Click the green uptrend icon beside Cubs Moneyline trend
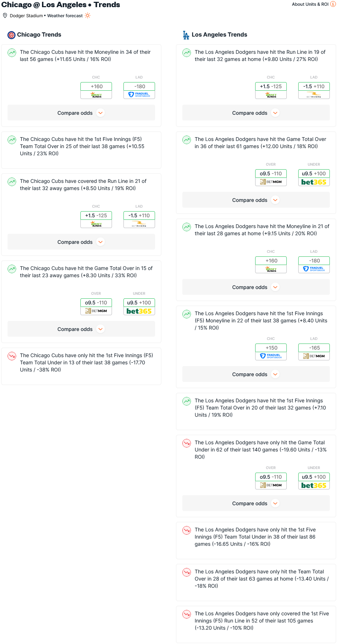Image resolution: width=337 pixels, height=644 pixels. [12, 52]
